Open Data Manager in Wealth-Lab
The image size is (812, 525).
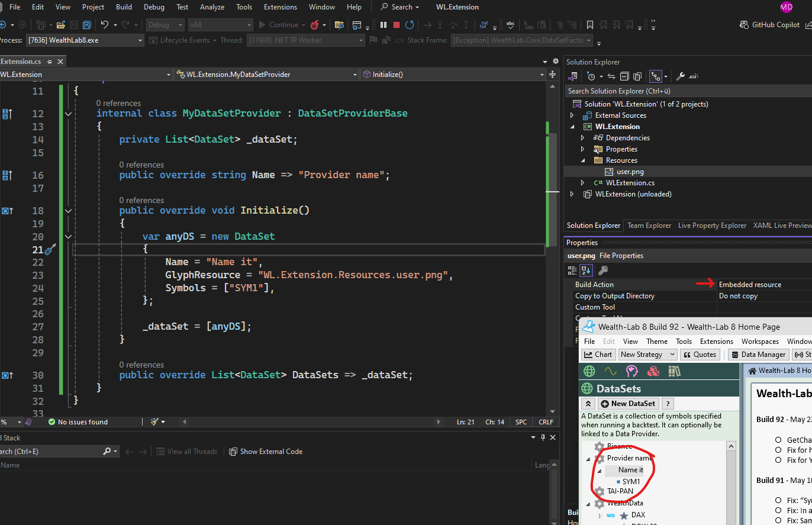click(758, 355)
